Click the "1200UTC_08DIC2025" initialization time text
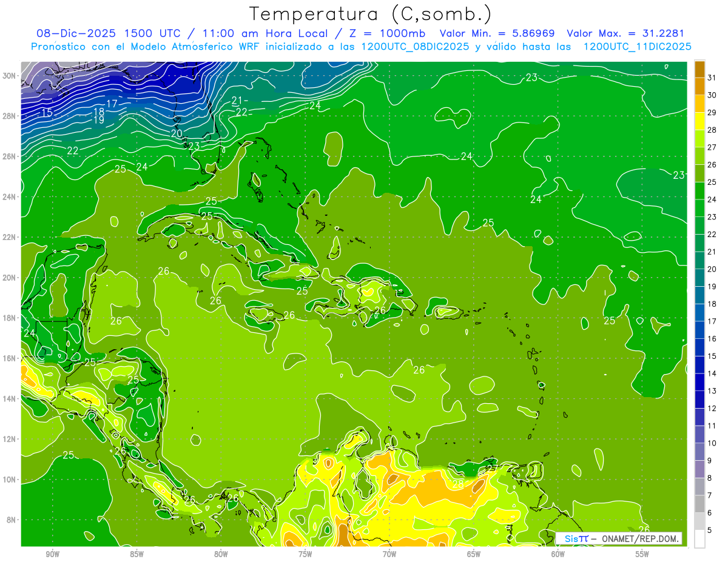 point(415,47)
